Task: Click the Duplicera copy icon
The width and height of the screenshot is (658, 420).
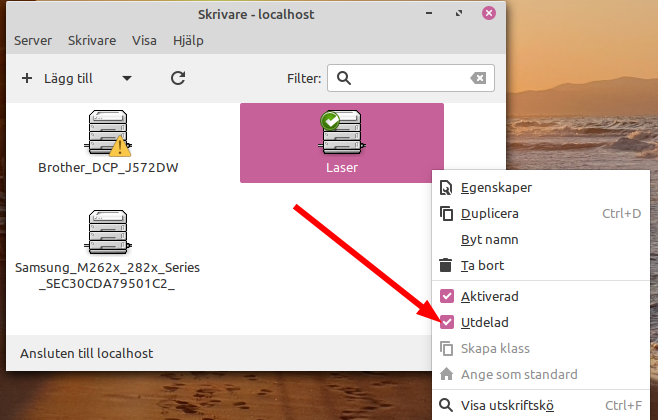Action: [446, 213]
